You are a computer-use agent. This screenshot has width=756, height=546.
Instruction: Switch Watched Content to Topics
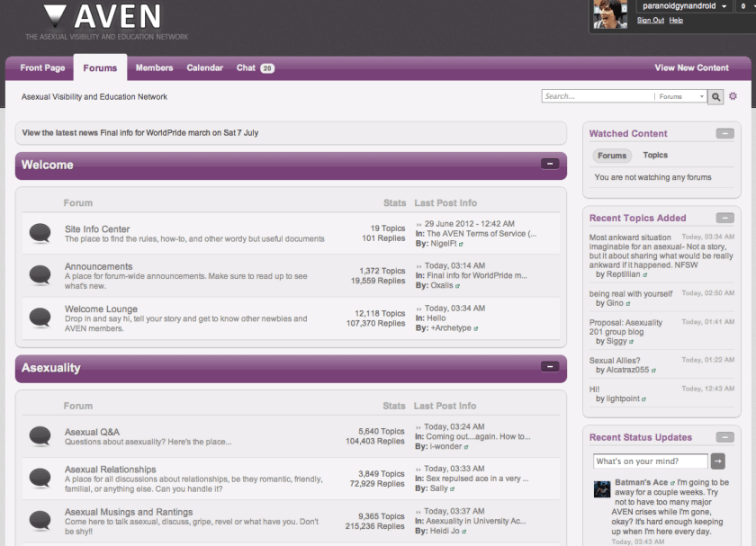[x=655, y=155]
